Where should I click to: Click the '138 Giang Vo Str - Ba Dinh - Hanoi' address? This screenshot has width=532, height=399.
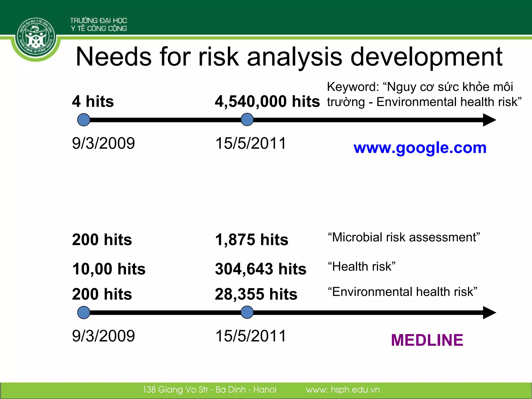(210, 390)
